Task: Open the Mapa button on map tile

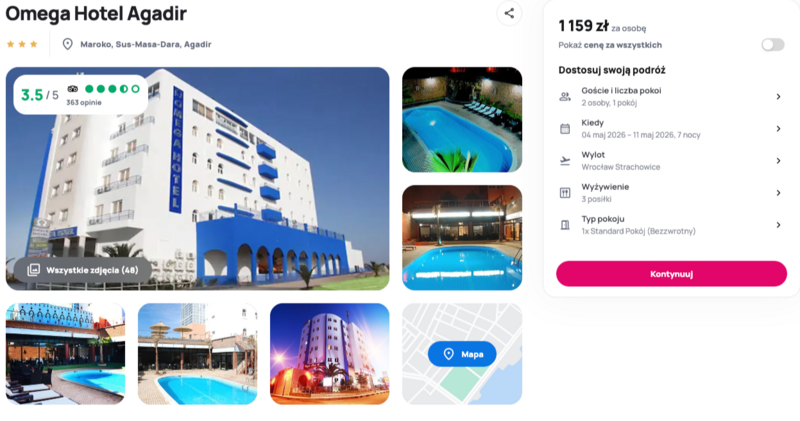Action: (462, 354)
